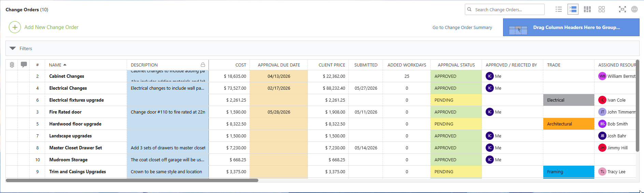Image resolution: width=644 pixels, height=193 pixels.
Task: Click the vertical scrollbar of the grid
Action: tap(638, 106)
